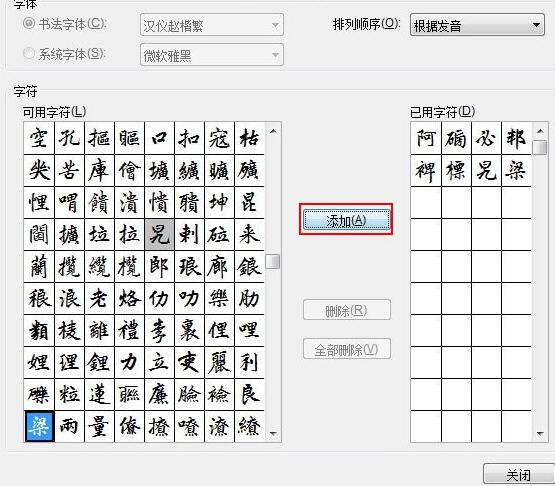The width and height of the screenshot is (555, 486).
Task: Click the 删除(R) button
Action: (x=347, y=310)
